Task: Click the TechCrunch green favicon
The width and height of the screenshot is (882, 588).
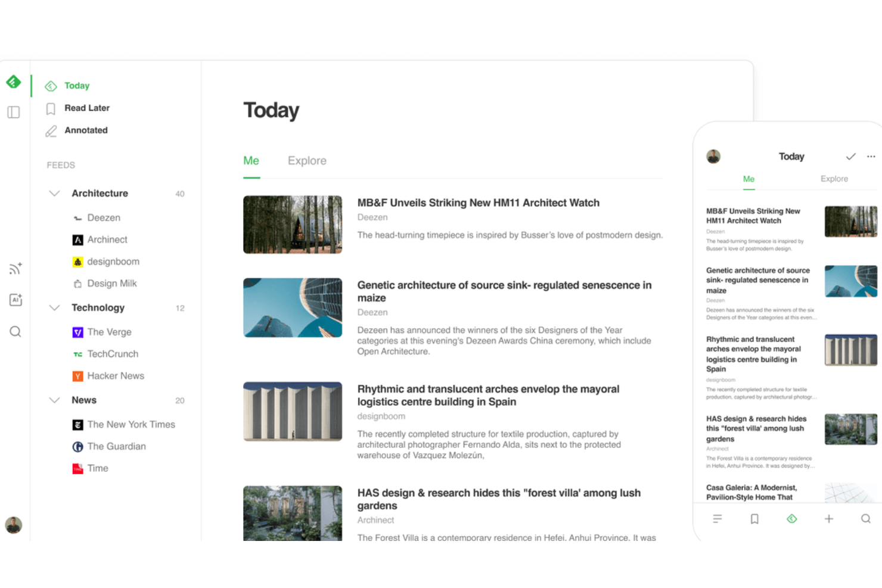Action: (77, 354)
